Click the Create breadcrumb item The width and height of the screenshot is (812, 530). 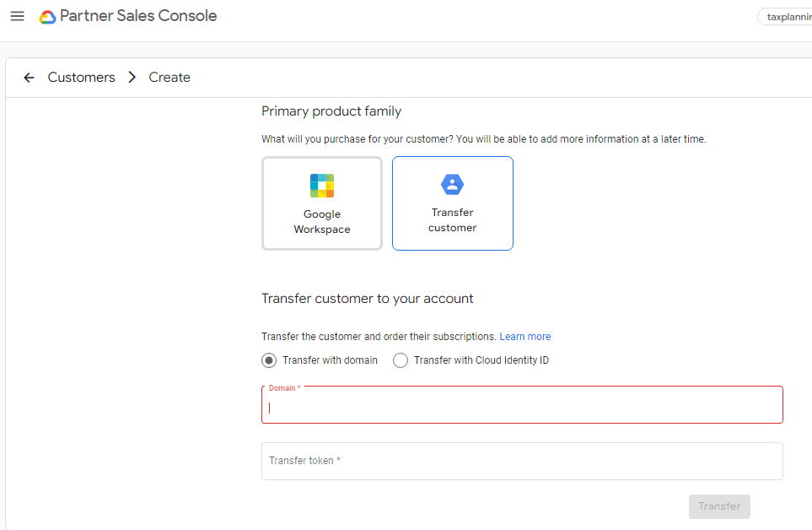169,77
